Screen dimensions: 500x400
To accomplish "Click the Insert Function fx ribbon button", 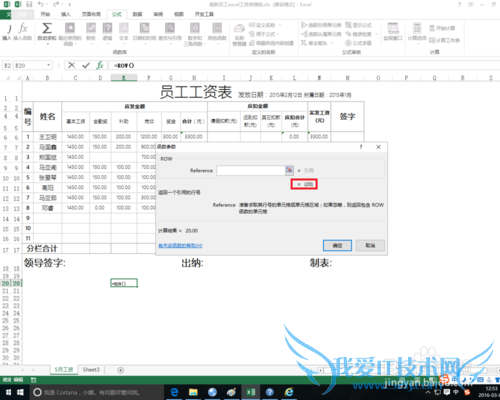I will [x=23, y=32].
